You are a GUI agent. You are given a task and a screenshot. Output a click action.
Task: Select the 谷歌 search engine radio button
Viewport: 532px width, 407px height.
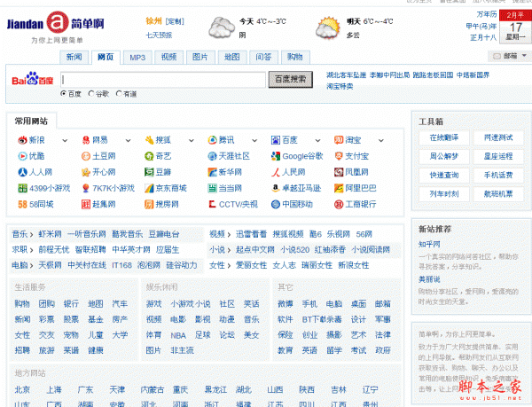point(90,93)
